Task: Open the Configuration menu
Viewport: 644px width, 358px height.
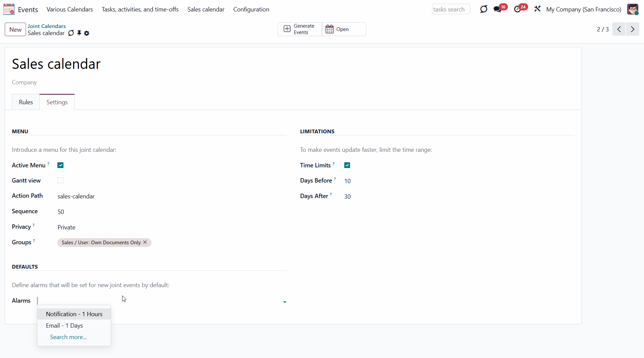Action: pos(251,9)
